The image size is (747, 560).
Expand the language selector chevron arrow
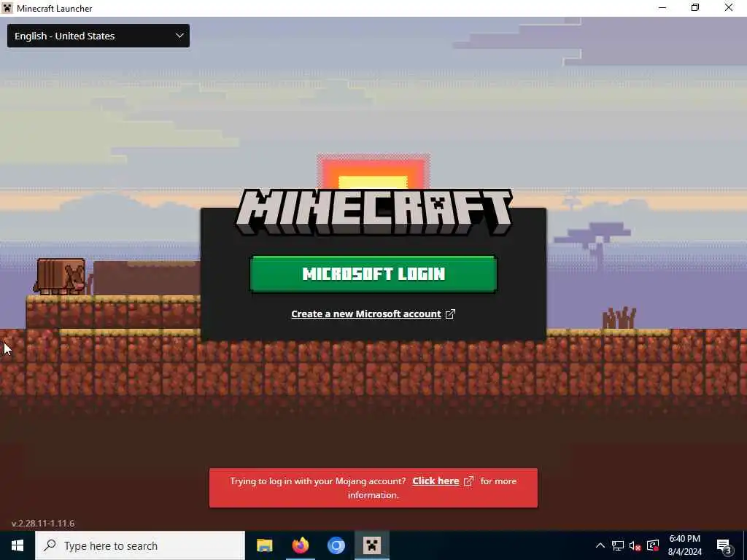coord(179,36)
